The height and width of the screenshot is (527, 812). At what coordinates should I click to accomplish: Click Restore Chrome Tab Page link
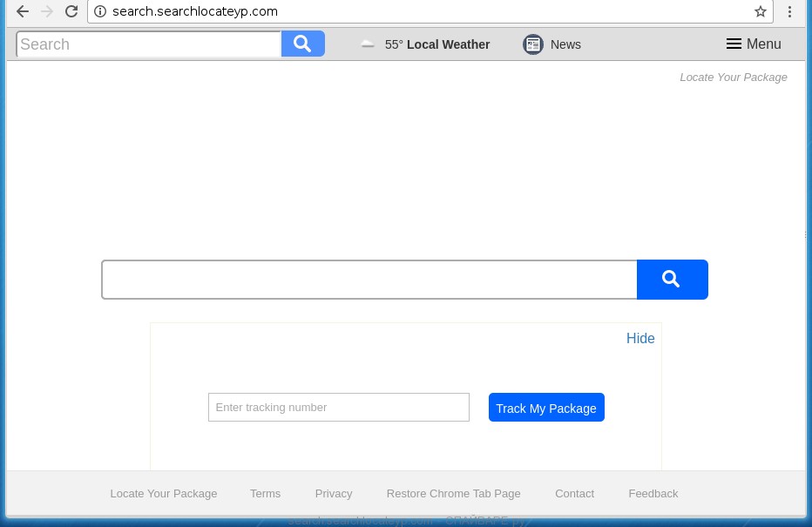(x=453, y=493)
